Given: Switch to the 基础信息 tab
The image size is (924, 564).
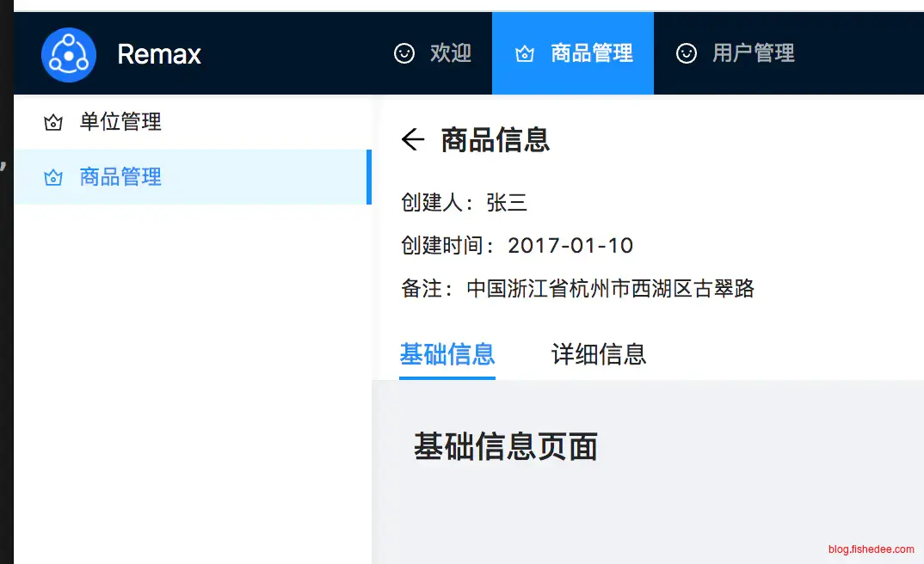Looking at the screenshot, I should pos(447,353).
